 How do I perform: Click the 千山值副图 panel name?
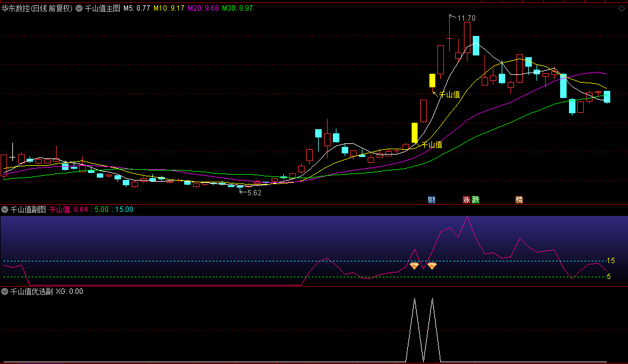pos(28,209)
